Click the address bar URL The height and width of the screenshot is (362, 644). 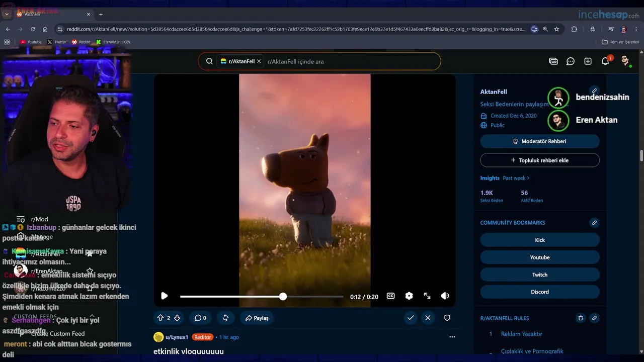click(296, 29)
